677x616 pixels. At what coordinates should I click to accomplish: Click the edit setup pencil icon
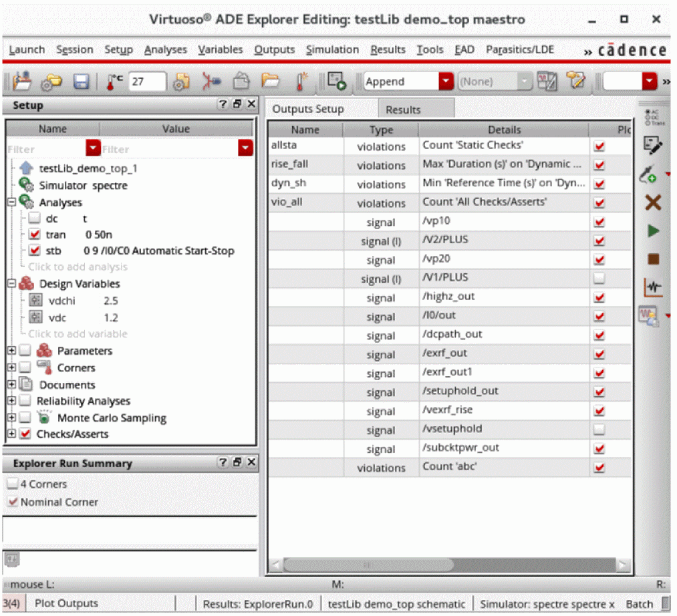(652, 144)
